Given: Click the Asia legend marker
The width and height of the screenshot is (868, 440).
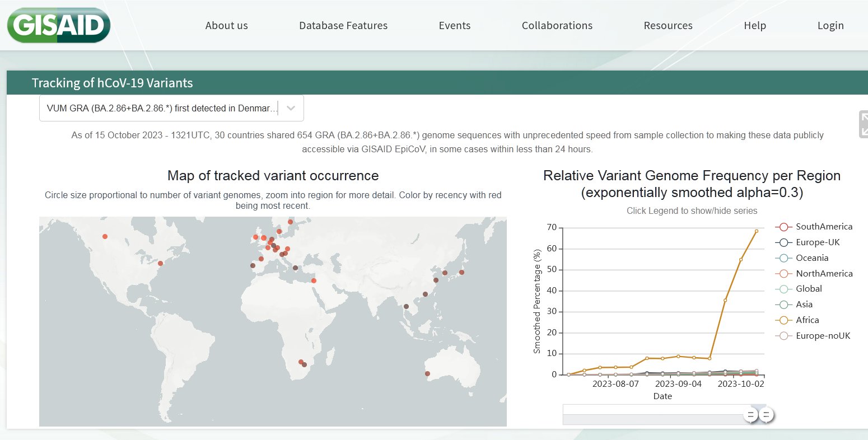Looking at the screenshot, I should (783, 305).
